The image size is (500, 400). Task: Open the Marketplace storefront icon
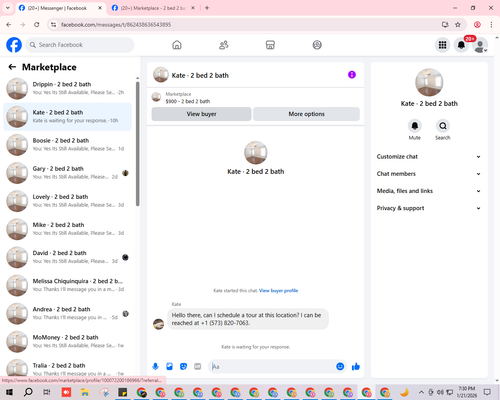tap(270, 45)
